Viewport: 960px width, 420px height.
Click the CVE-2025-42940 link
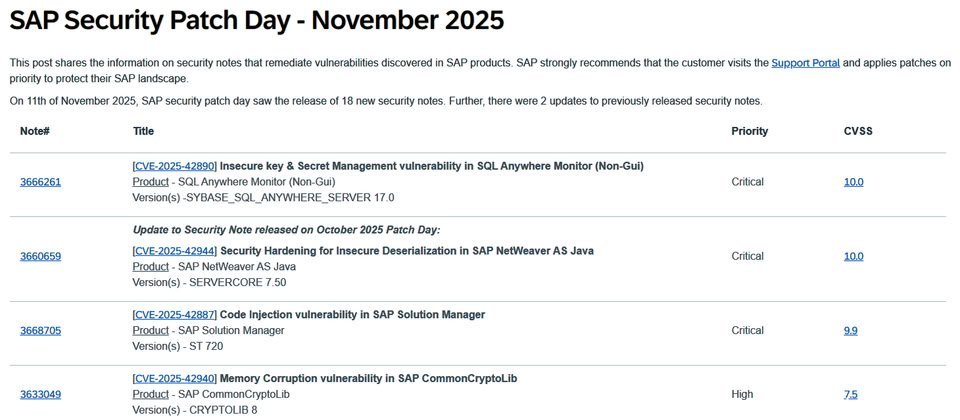[174, 379]
